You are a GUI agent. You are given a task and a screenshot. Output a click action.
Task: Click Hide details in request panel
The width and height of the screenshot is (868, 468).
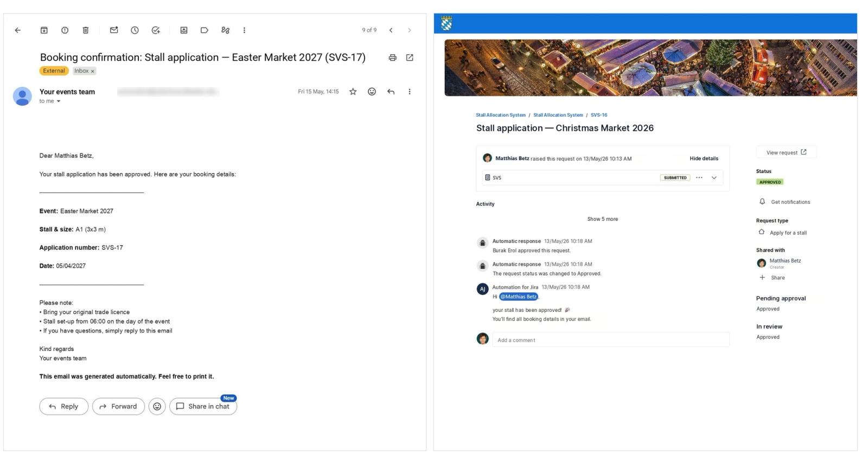point(704,158)
